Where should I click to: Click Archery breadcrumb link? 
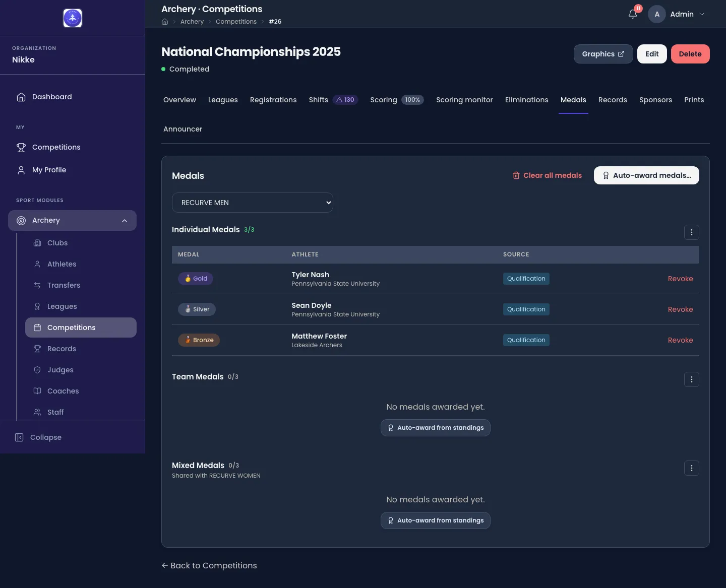pos(192,22)
